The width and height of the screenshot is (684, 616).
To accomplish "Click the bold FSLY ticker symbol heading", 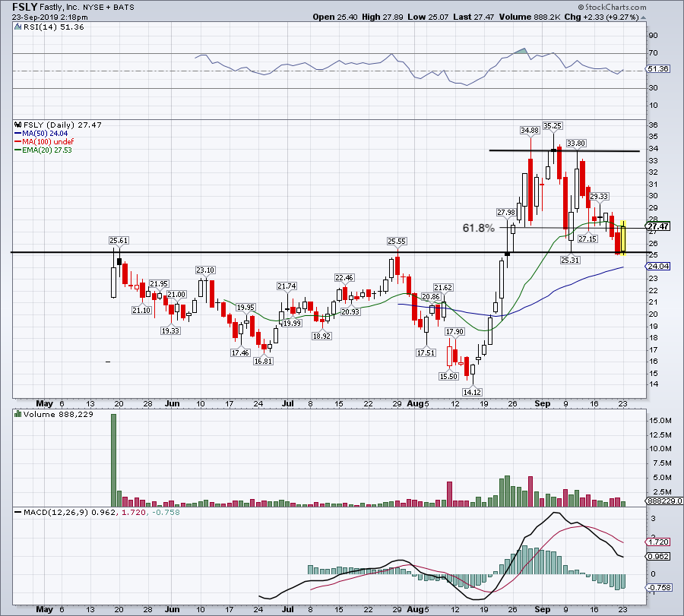I will pyautogui.click(x=24, y=7).
